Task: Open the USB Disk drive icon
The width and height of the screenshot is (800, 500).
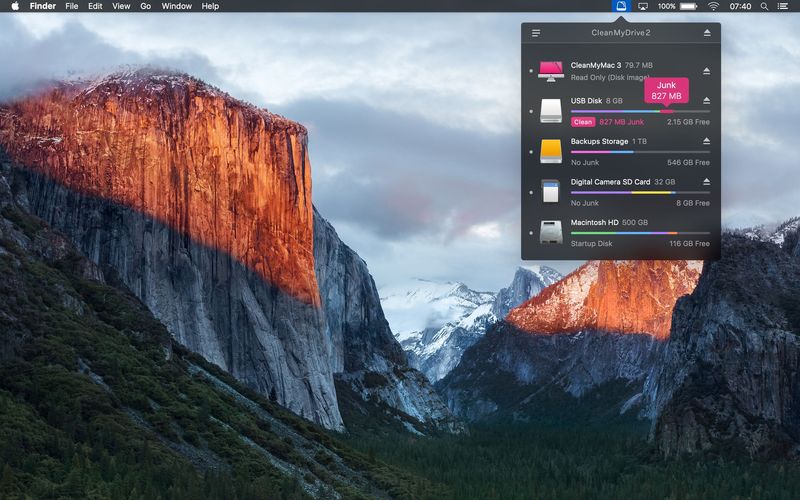Action: click(x=551, y=111)
